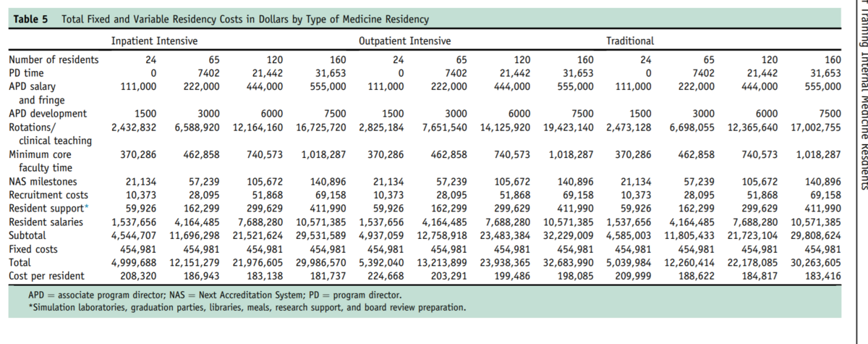Click the footnote beginning "*Simulation laboratories, graduation parties"
The height and width of the screenshot is (344, 868).
click(x=247, y=308)
